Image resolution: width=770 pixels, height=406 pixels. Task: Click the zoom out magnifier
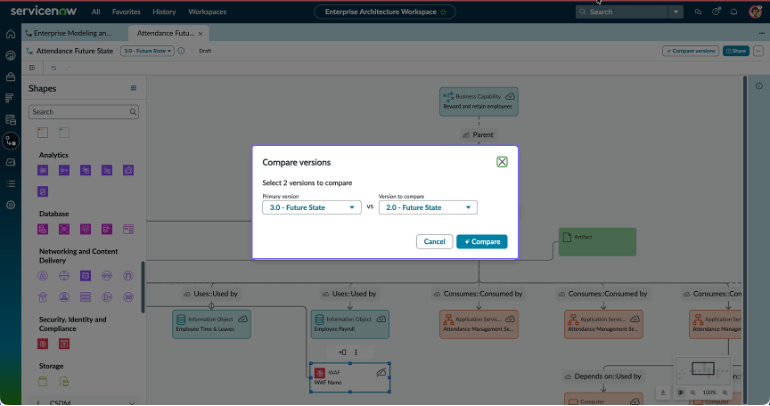[693, 392]
